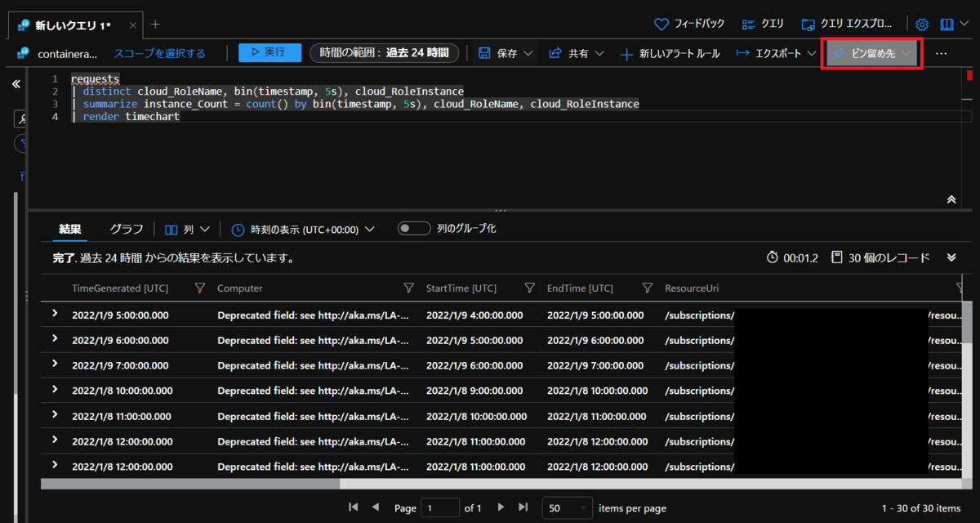Collapse the left side panel with double chevron
Screen dimensions: 980x523
(x=16, y=84)
